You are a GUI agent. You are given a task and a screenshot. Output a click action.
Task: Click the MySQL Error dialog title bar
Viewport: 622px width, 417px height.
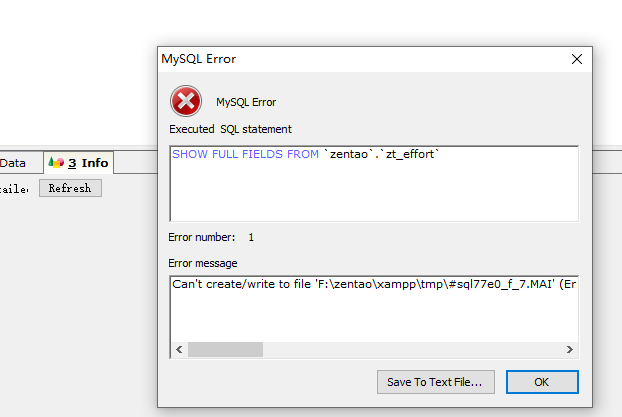pos(350,59)
